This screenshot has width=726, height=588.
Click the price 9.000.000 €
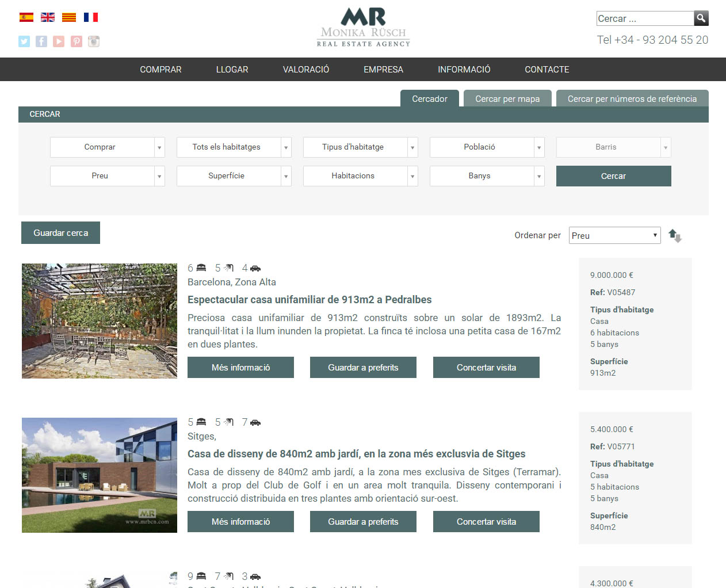point(612,275)
